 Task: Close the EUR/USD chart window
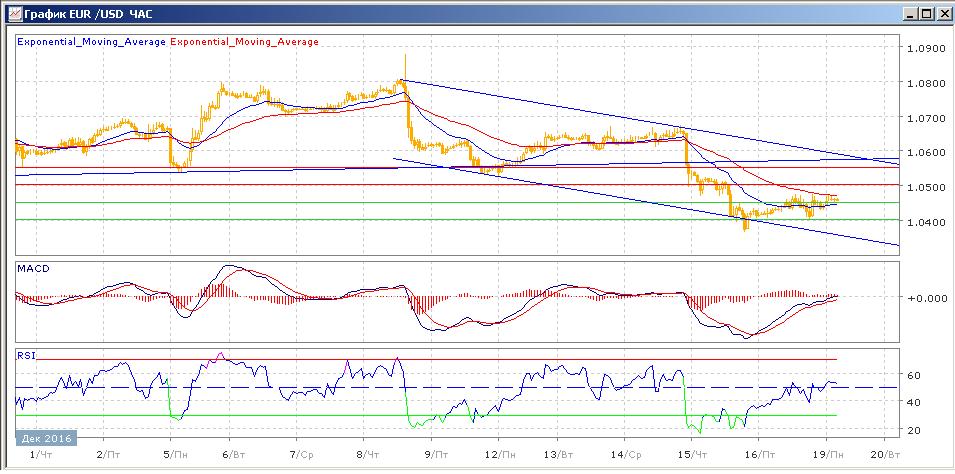[942, 13]
